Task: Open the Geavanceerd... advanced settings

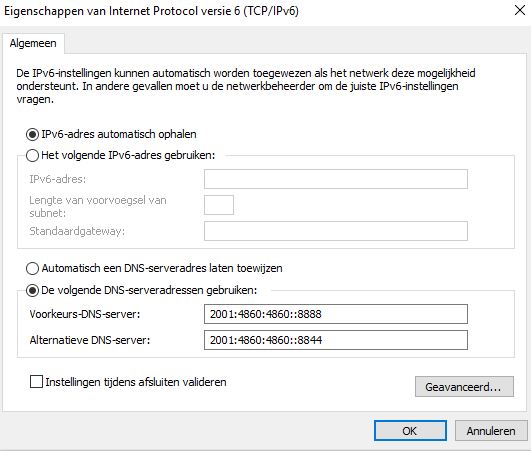Action: pos(464,386)
